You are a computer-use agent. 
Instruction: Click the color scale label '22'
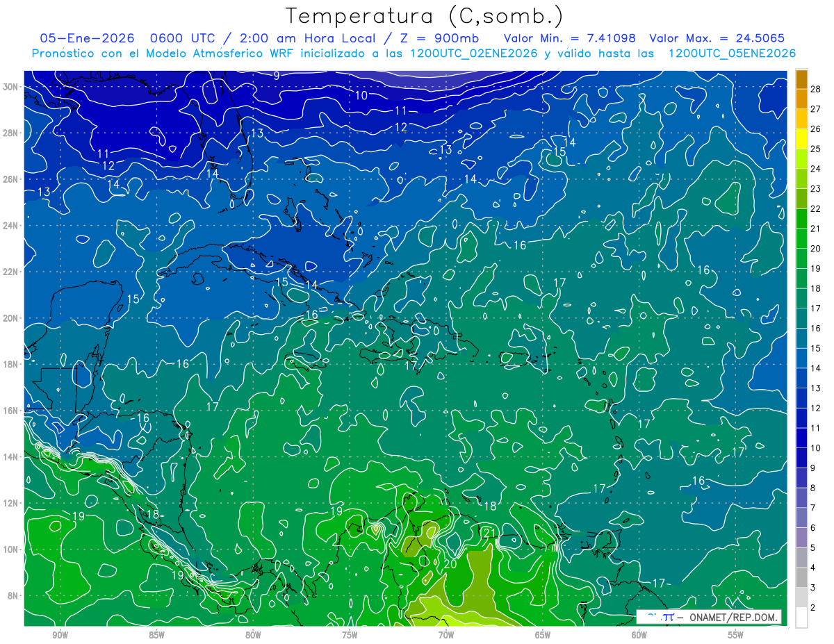(816, 208)
